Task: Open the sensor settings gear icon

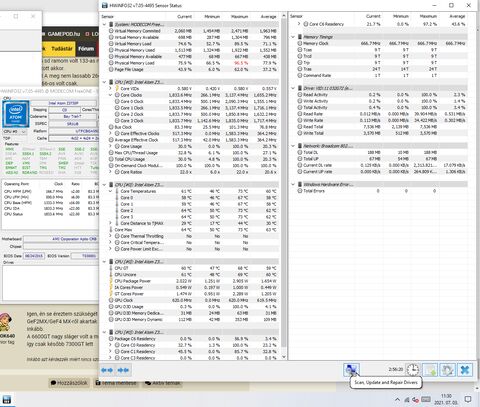Action: [x=447, y=370]
